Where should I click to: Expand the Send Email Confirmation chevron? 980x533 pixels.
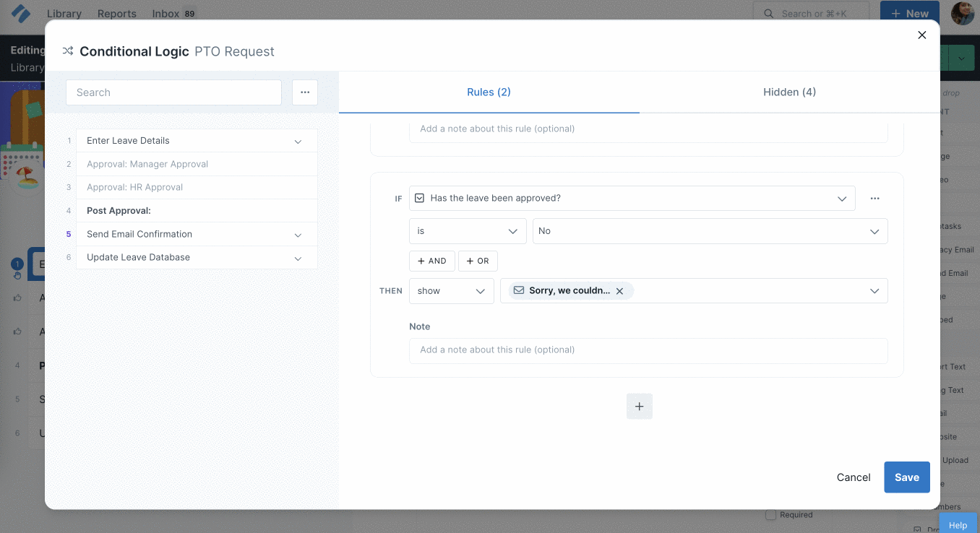298,234
